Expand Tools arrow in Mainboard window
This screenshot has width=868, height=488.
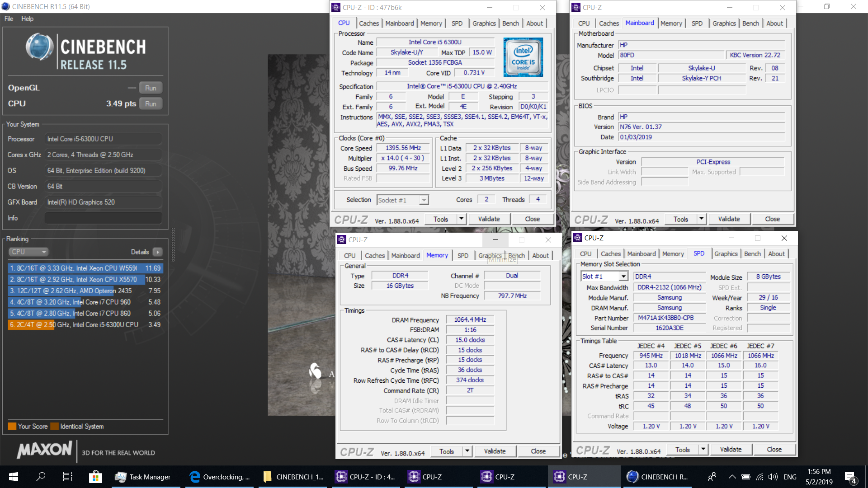(x=701, y=219)
